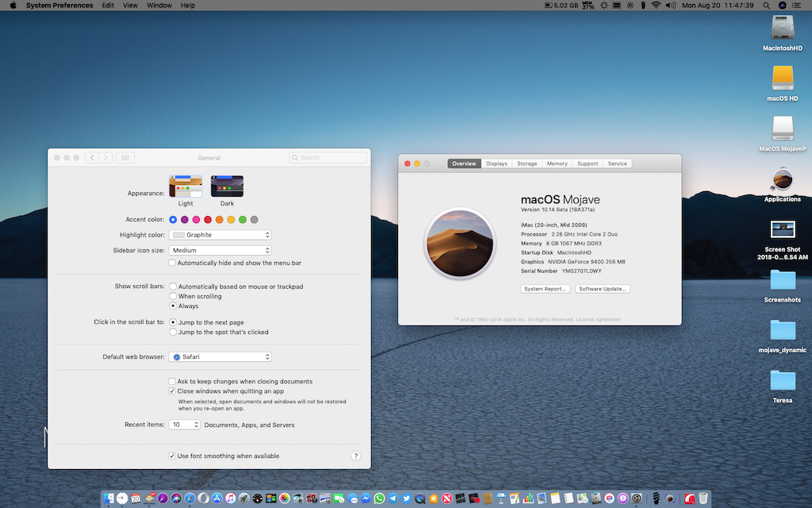The width and height of the screenshot is (812, 508).
Task: Open the Sidebar icon size dropdown
Action: point(220,250)
